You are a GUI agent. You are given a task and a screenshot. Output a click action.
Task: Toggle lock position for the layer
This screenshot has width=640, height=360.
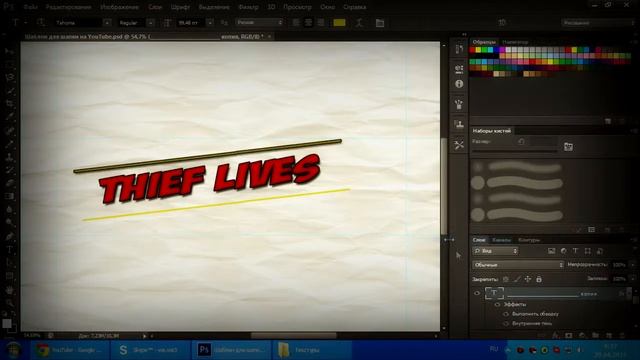(528, 279)
